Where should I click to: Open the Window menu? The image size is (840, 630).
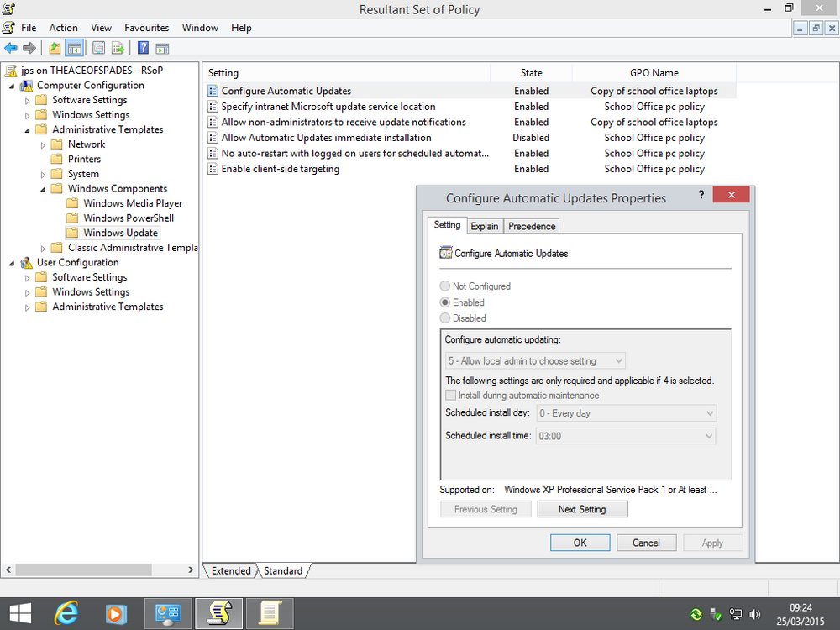(200, 28)
